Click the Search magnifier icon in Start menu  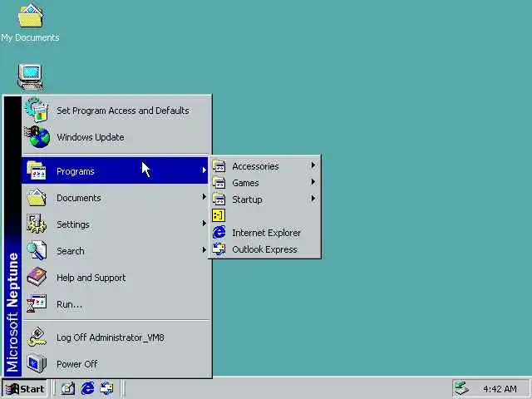[37, 250]
